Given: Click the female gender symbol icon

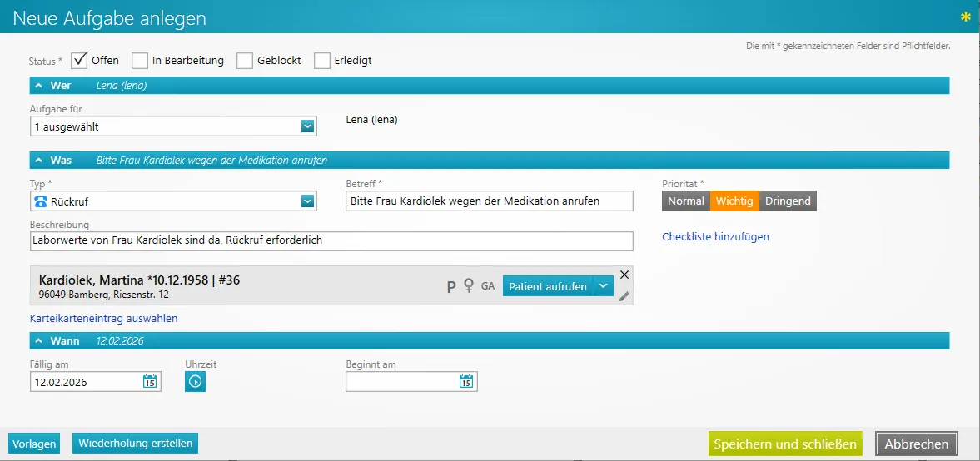Looking at the screenshot, I should pos(469,286).
